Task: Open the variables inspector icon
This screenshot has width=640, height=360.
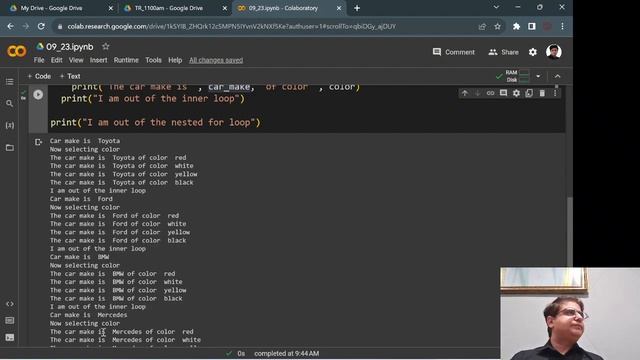Action: (x=9, y=125)
